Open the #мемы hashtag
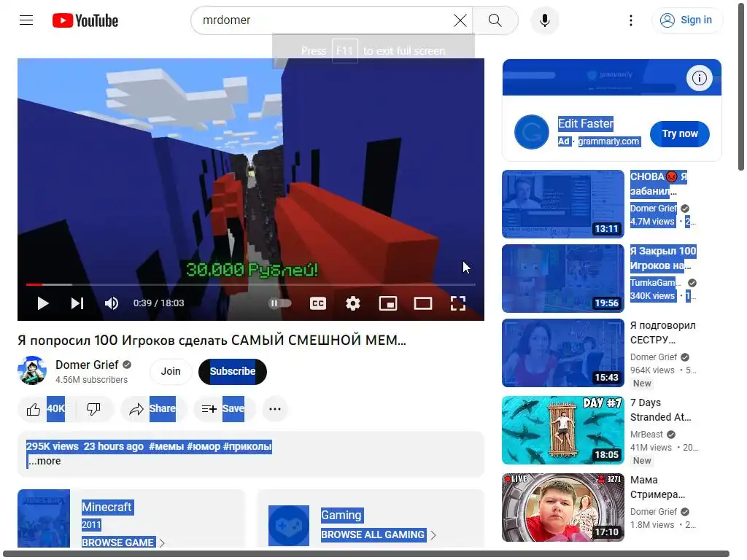The width and height of the screenshot is (747, 560). tap(166, 446)
